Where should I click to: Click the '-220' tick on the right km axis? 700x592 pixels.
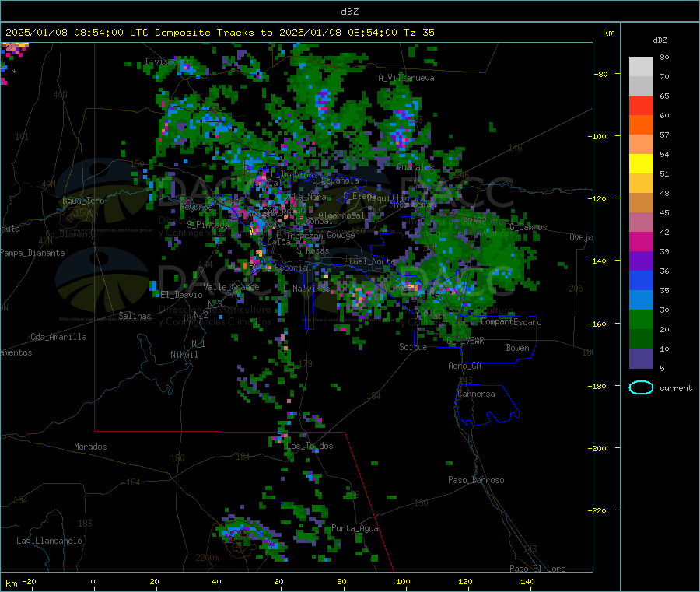tap(598, 511)
